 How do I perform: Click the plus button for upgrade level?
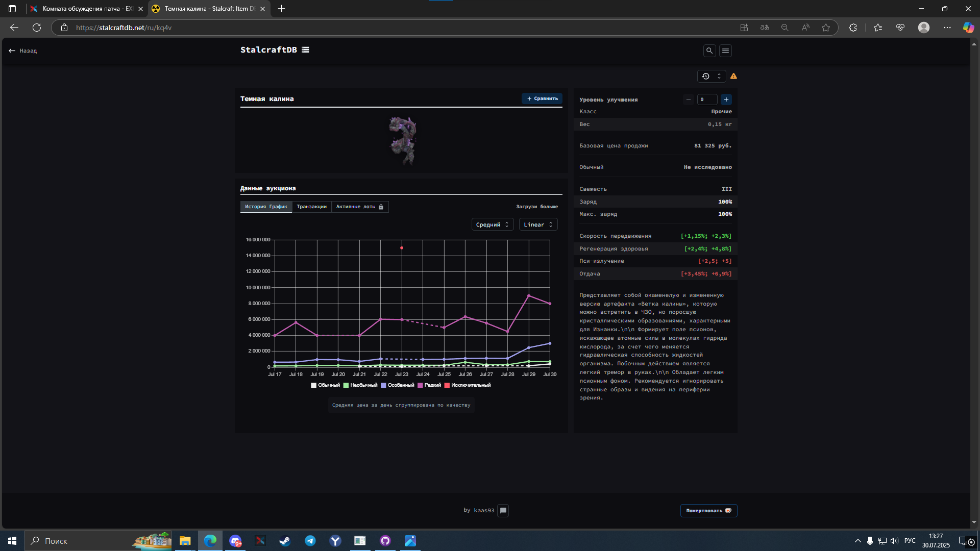(726, 99)
